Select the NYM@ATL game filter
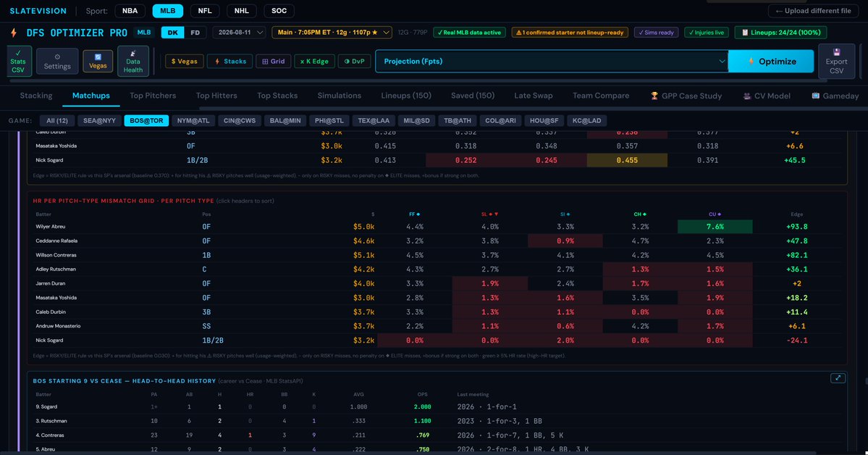Screen dimensions: 868x455 (193, 120)
